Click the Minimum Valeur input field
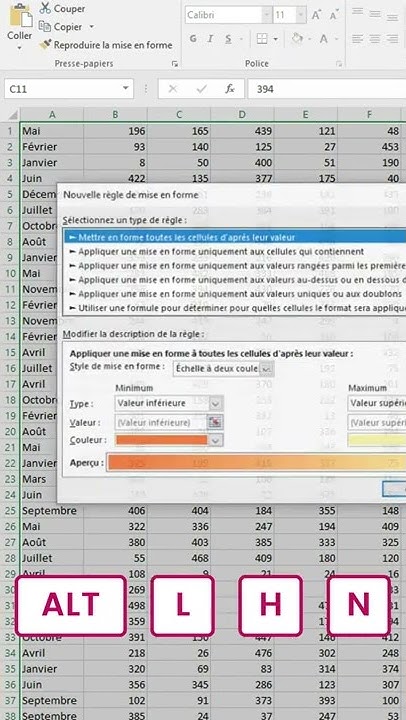 161,422
